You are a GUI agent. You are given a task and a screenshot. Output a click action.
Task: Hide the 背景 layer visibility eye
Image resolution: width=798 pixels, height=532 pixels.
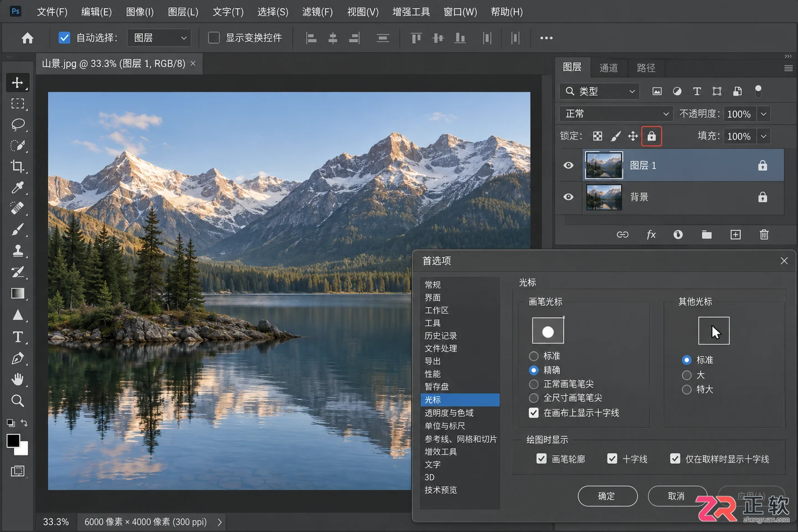tap(569, 197)
